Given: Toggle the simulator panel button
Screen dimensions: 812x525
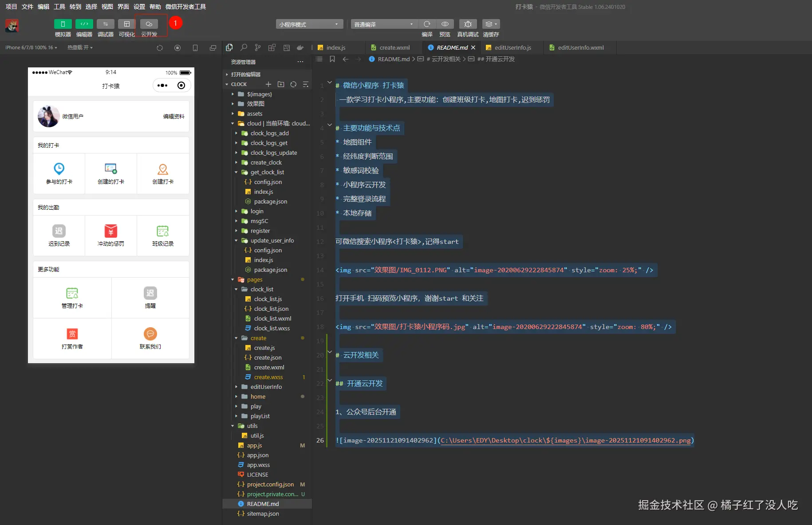Looking at the screenshot, I should (x=63, y=24).
